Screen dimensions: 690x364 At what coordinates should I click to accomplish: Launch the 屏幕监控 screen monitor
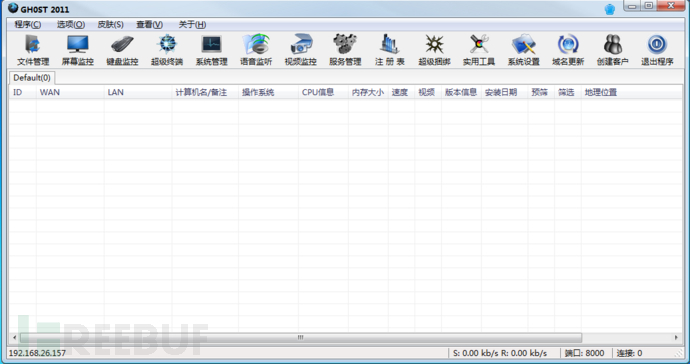click(x=77, y=50)
